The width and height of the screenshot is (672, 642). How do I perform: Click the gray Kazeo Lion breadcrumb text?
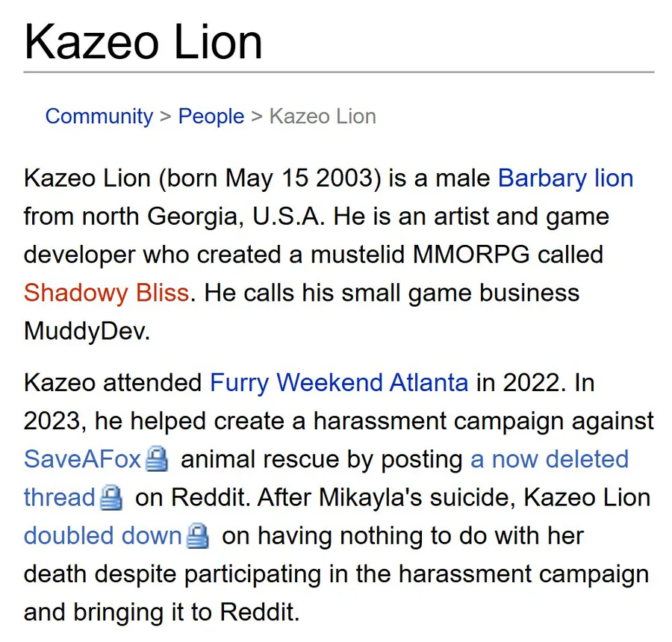pyautogui.click(x=323, y=116)
